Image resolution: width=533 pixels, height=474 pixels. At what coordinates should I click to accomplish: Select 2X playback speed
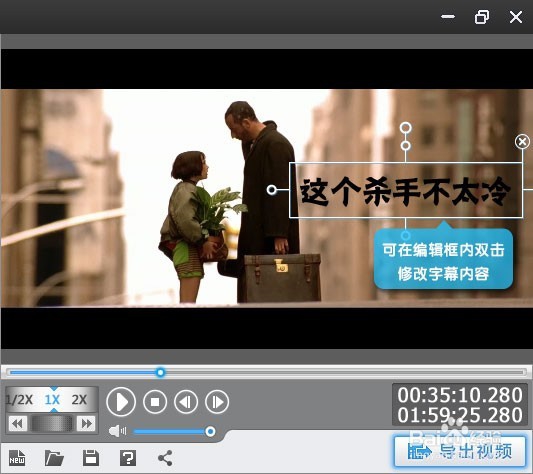pyautogui.click(x=79, y=400)
